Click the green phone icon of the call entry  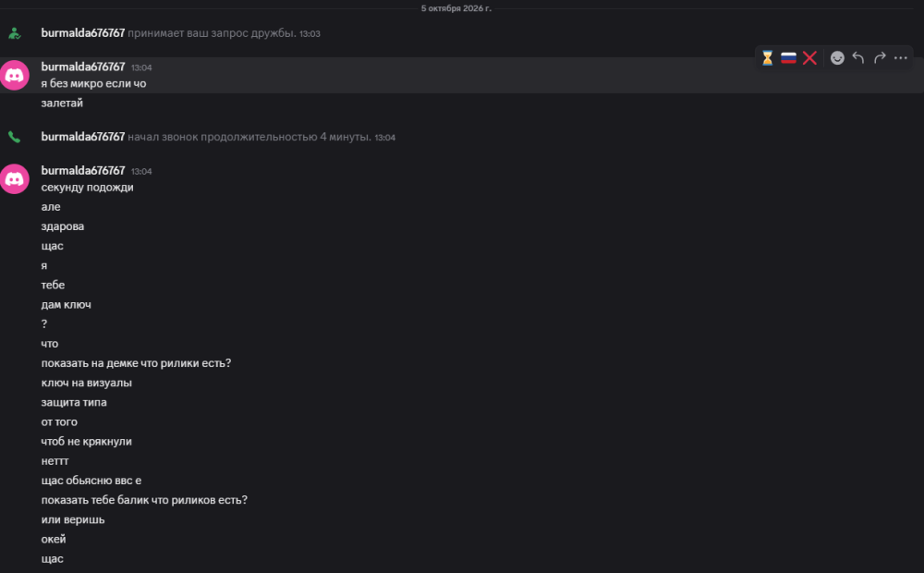coord(14,138)
